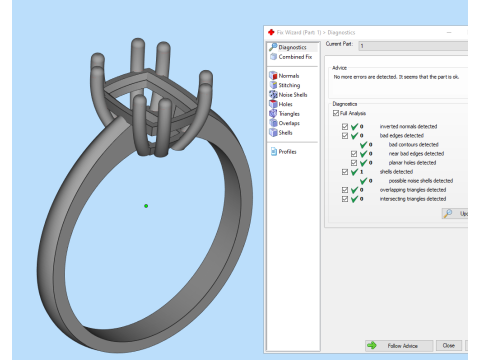The image size is (480, 360).
Task: Toggle intersecting triangles detected checkbox
Action: pyautogui.click(x=345, y=199)
